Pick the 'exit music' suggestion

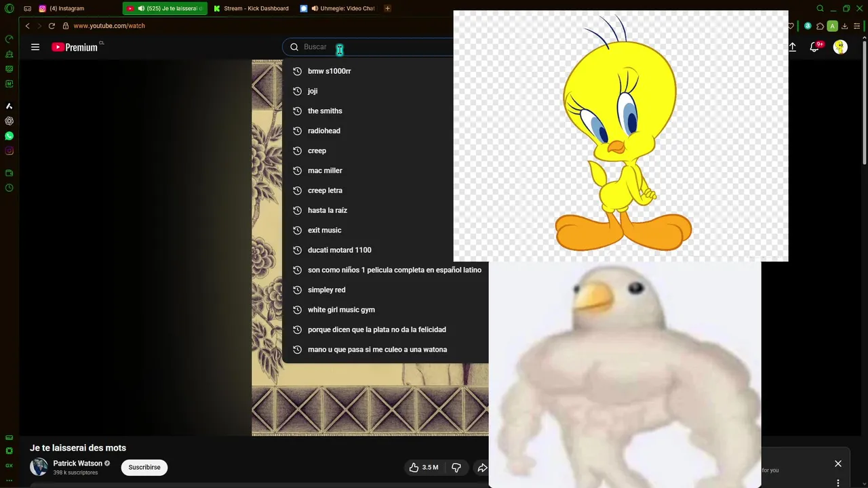point(385,230)
